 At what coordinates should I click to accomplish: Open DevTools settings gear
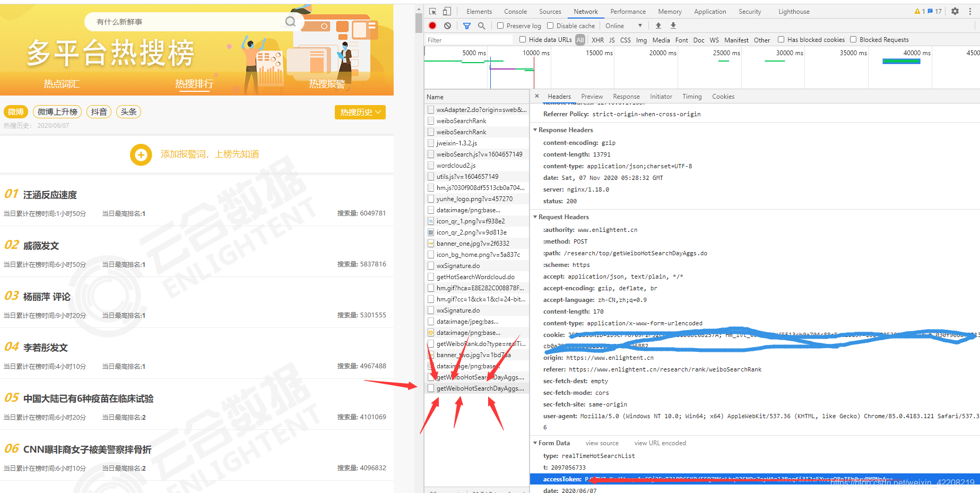tap(955, 11)
